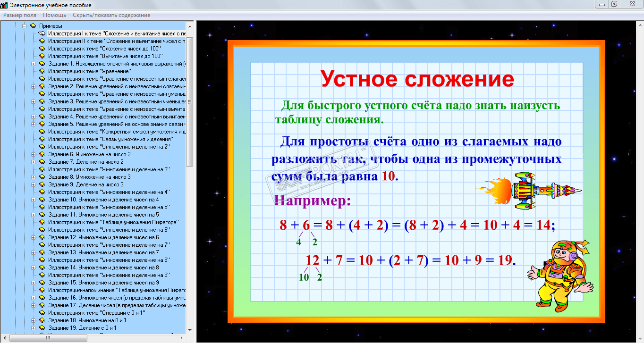Expand the Задание 11 tree node
Image resolution: width=644 pixels, height=343 pixels.
[x=33, y=215]
